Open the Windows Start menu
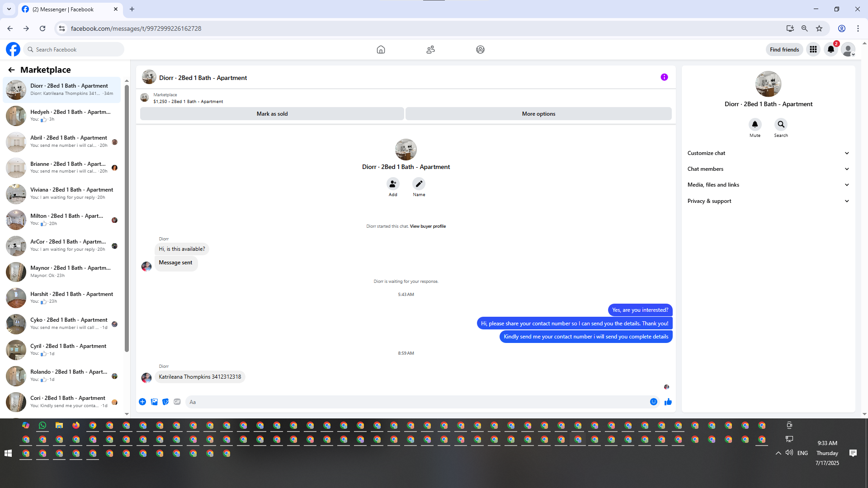This screenshot has height=488, width=868. tap(8, 453)
